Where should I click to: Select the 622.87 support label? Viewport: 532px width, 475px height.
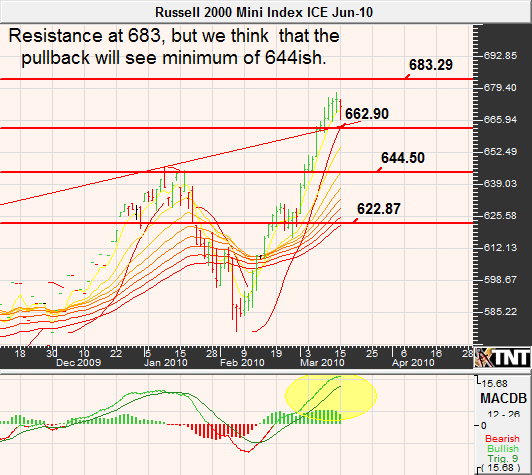[379, 209]
